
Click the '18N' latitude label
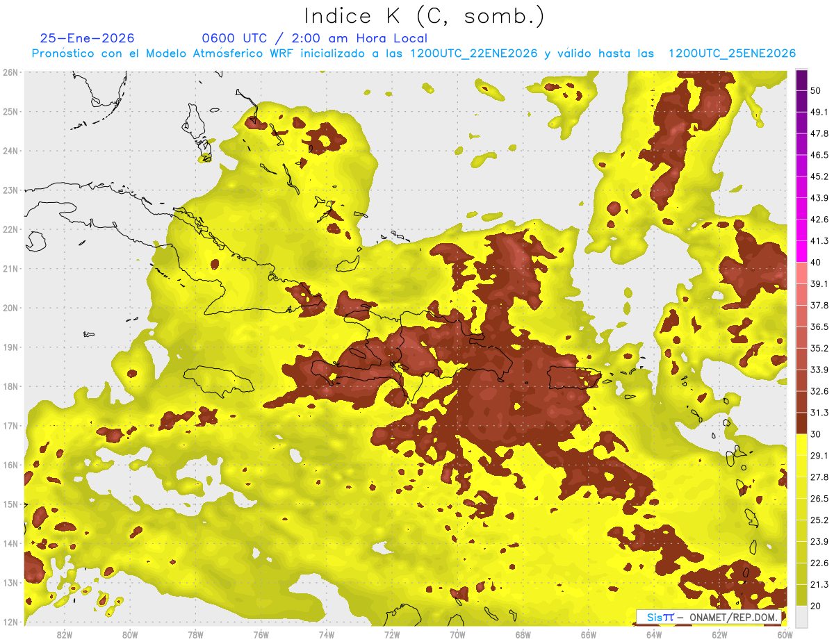[x=10, y=386]
